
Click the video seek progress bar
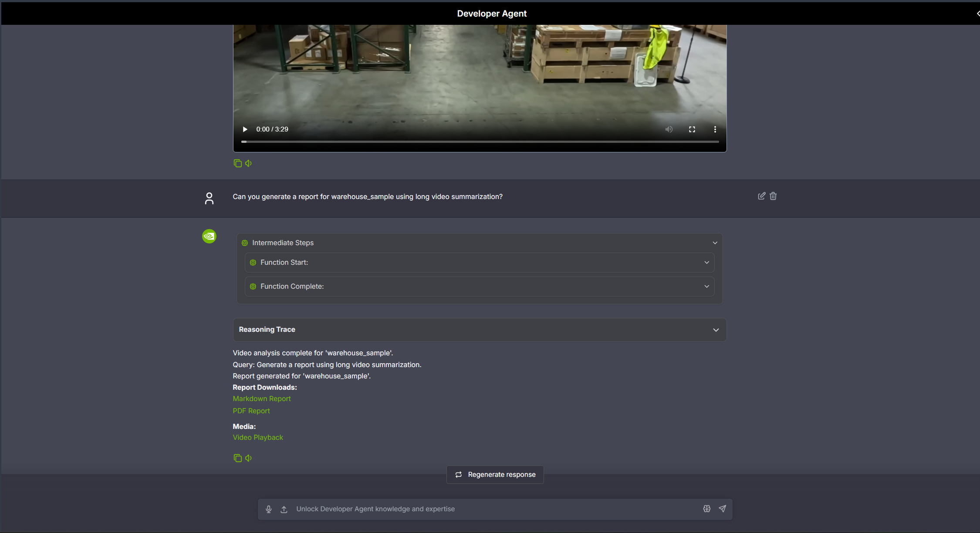[x=479, y=142]
